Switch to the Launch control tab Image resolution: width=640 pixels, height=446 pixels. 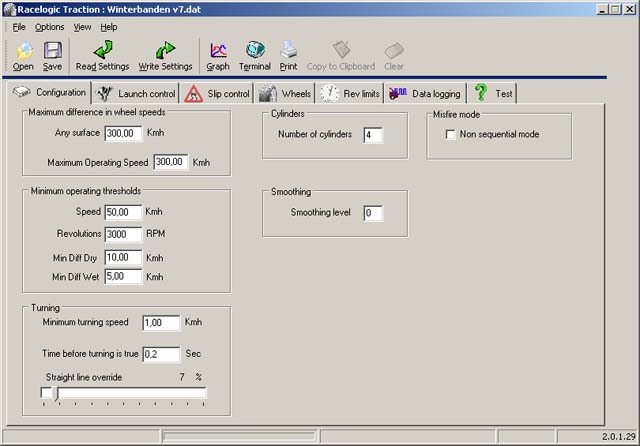pyautogui.click(x=136, y=93)
